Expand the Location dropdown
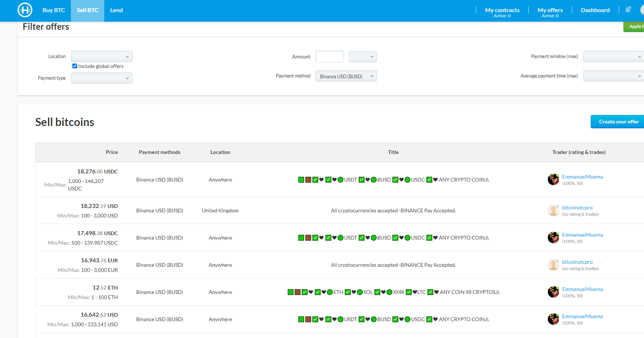The image size is (644, 338). (101, 57)
